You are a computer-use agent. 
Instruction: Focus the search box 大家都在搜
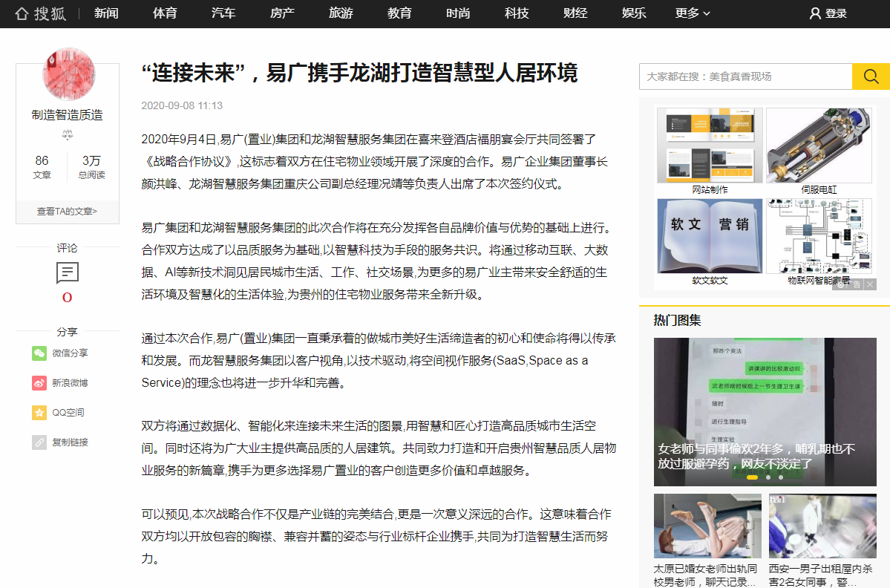[746, 76]
